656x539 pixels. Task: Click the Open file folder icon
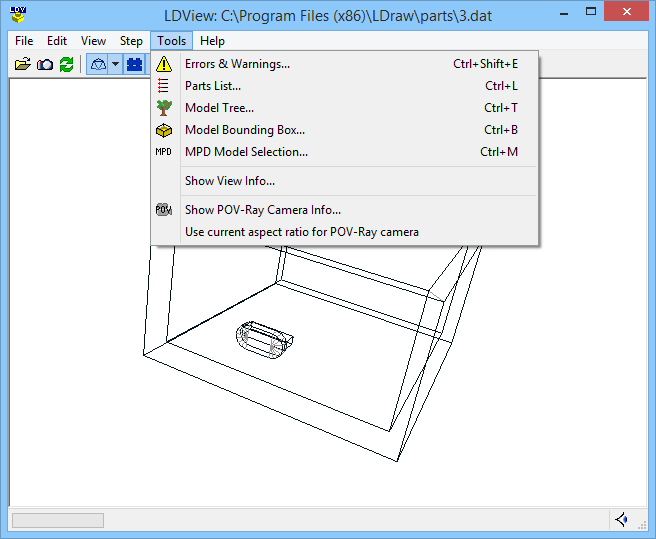click(23, 64)
